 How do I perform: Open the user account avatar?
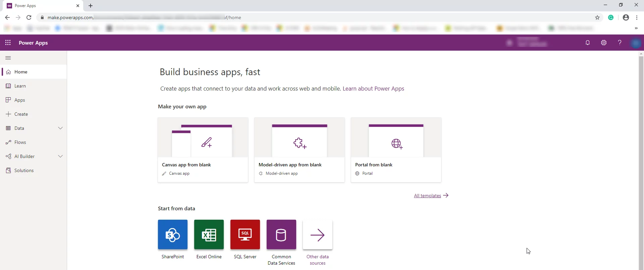636,43
